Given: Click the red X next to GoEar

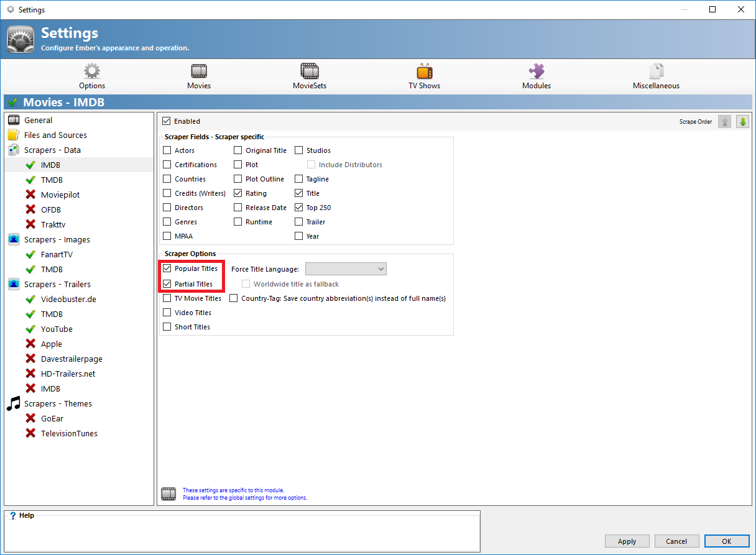Looking at the screenshot, I should 30,418.
